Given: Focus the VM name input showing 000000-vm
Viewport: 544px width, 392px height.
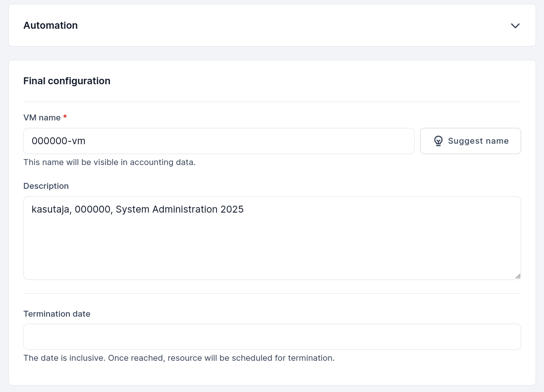Looking at the screenshot, I should tap(218, 141).
